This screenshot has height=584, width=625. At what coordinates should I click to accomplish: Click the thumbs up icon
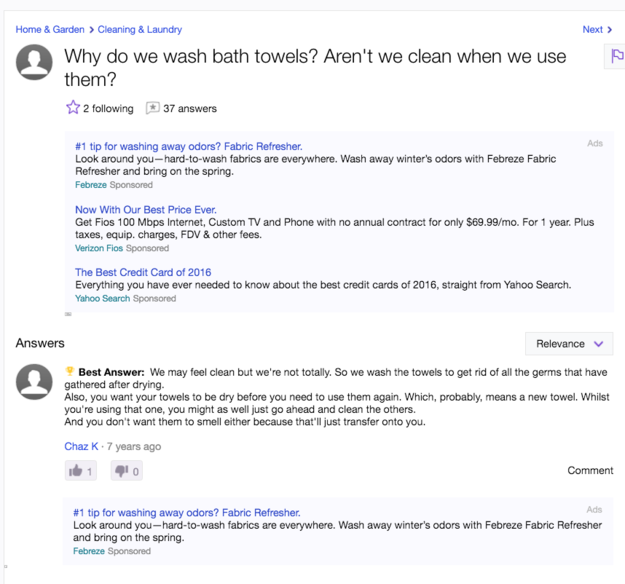(x=75, y=471)
